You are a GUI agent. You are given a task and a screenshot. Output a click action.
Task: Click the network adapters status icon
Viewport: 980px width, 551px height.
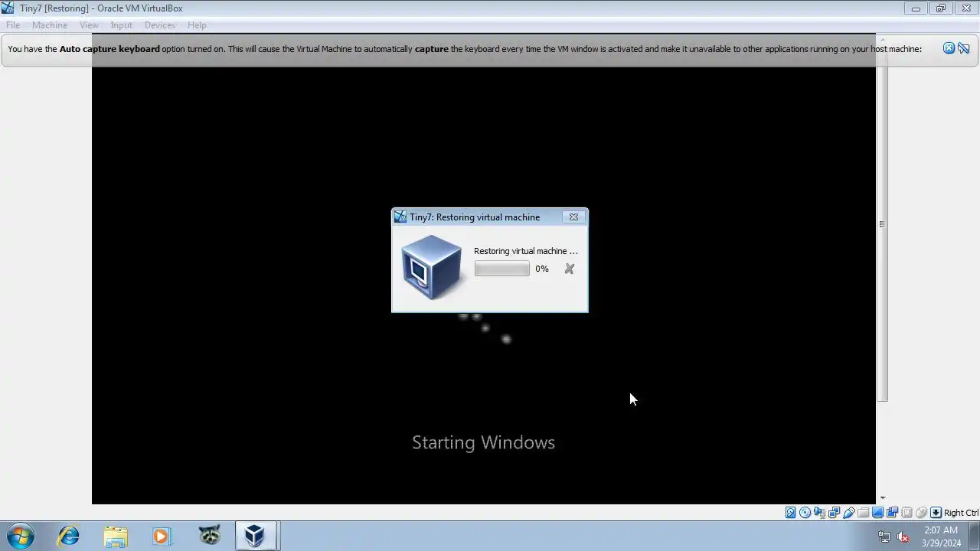point(835,513)
